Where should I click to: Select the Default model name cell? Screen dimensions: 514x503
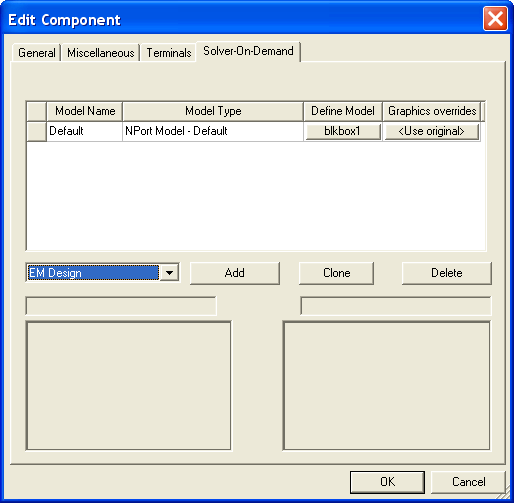coord(85,131)
